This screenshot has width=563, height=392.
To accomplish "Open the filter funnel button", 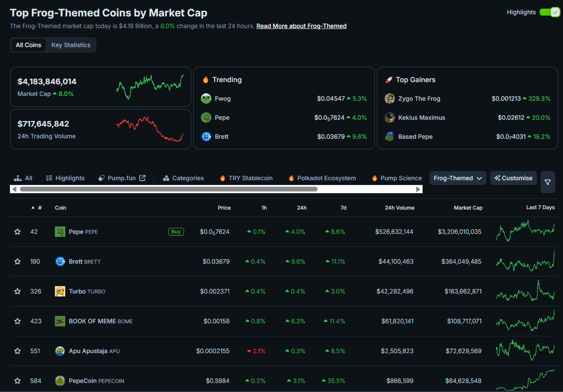I will pos(548,182).
